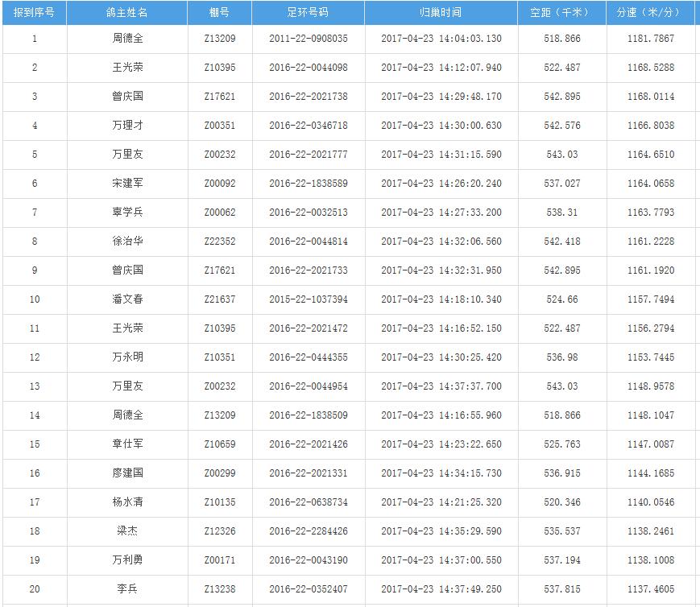Click the 报到序号 column header
The width and height of the screenshot is (700, 607).
point(34,13)
